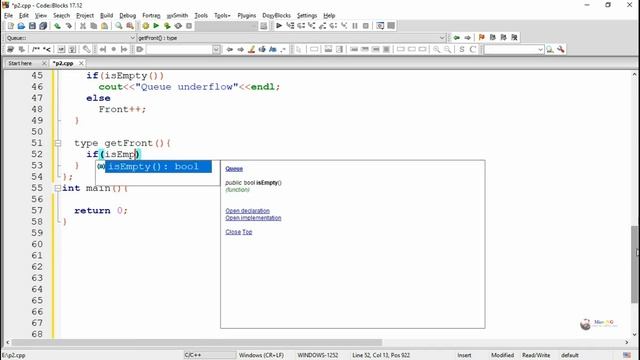
Task: Close the *p2.cpp tab
Action: click(x=81, y=63)
